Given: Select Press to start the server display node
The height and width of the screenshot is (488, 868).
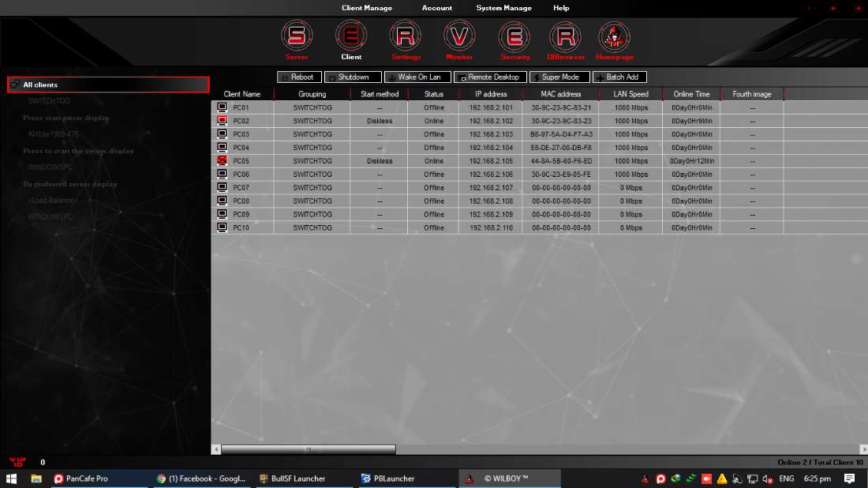Looking at the screenshot, I should point(78,151).
